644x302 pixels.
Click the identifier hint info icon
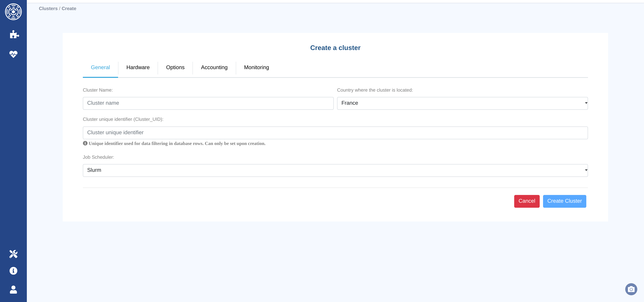click(x=85, y=143)
